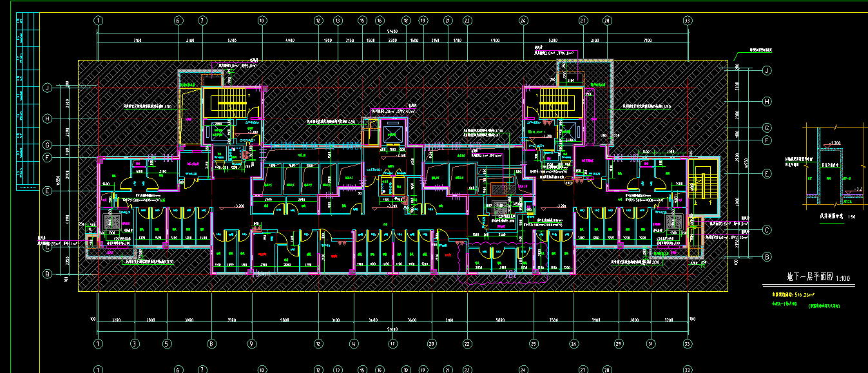Click the 7100 dimension beside top axis 1
The width and height of the screenshot is (868, 373).
click(137, 41)
